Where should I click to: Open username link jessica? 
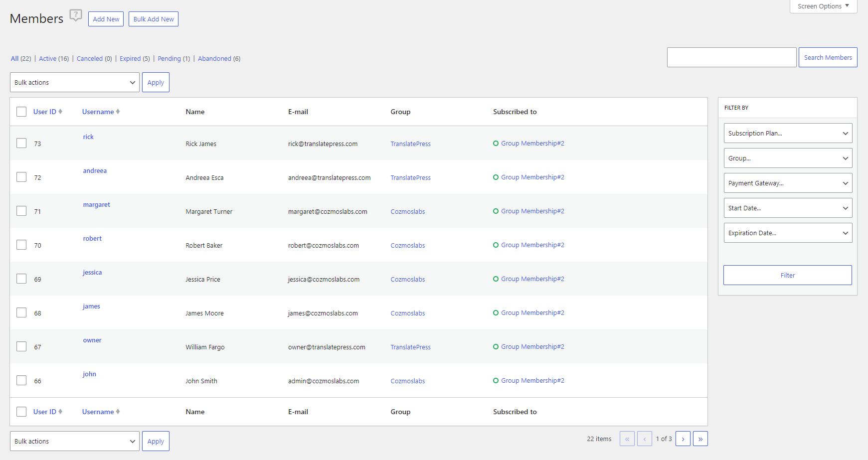pos(92,272)
